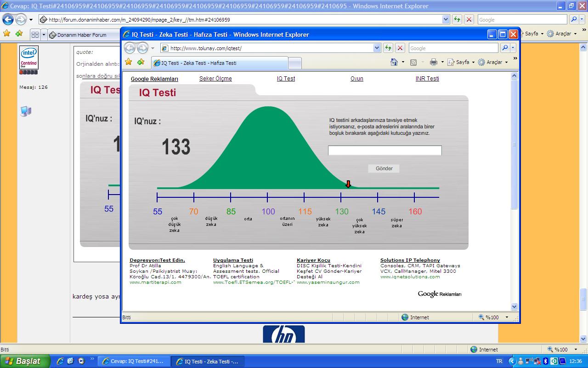Stop loading the tolunay.com page
Screen dimensions: 588x368
coord(400,48)
